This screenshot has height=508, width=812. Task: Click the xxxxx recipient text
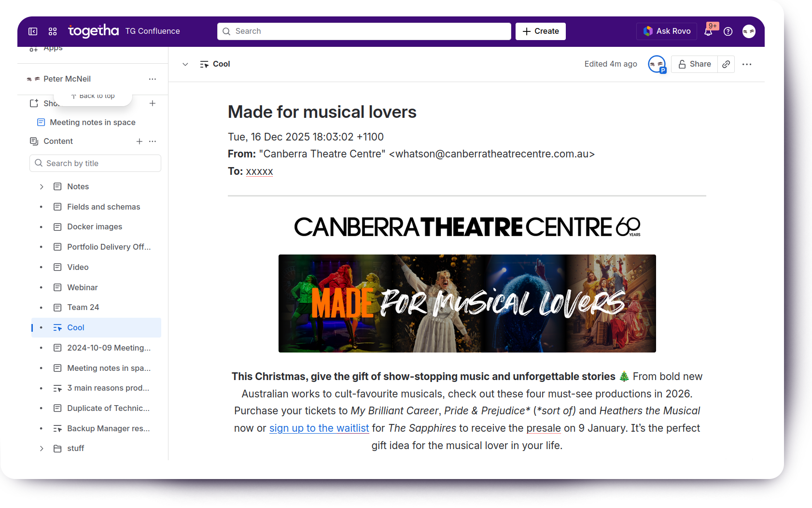click(x=259, y=171)
